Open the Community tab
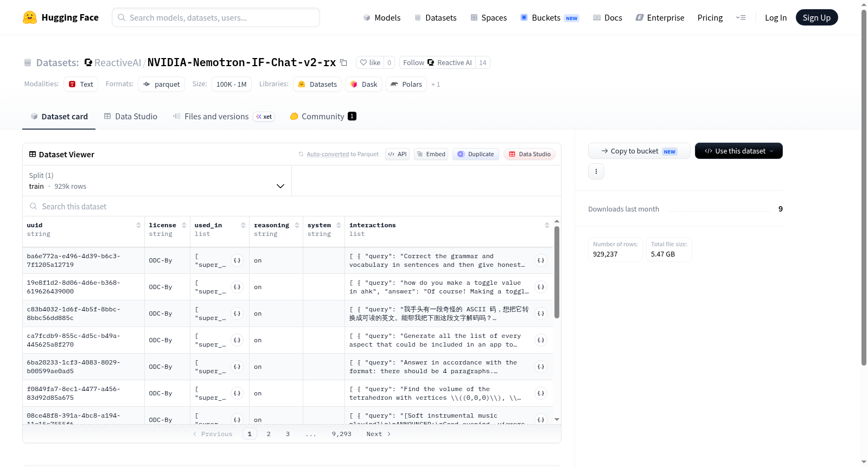Image resolution: width=868 pixels, height=467 pixels. (x=323, y=117)
